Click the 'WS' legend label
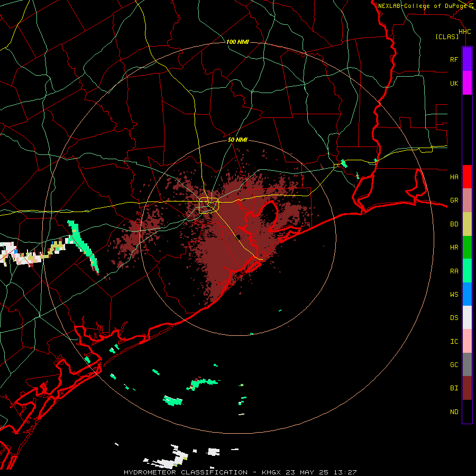This screenshot has width=476, height=476. point(454,294)
